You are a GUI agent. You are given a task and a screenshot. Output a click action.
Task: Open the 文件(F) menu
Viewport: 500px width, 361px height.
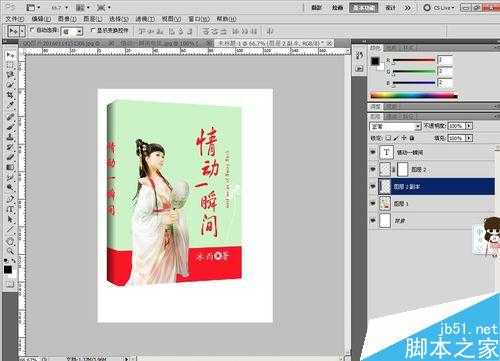[14, 19]
